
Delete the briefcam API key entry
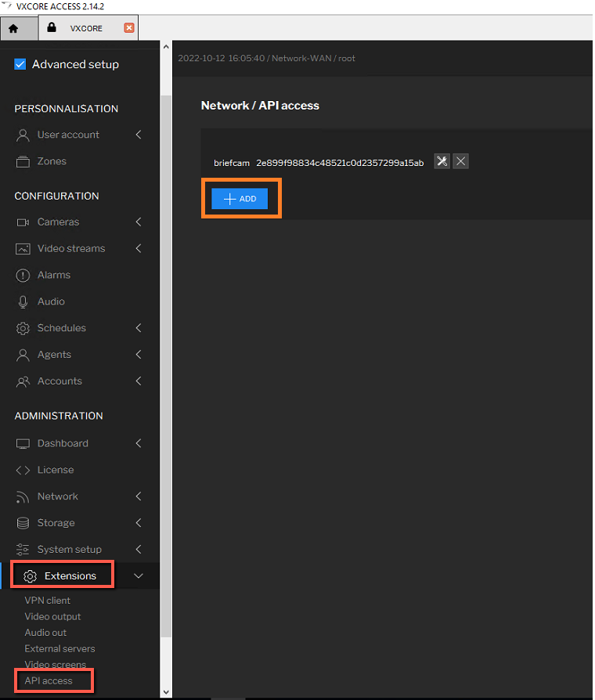pyautogui.click(x=460, y=161)
